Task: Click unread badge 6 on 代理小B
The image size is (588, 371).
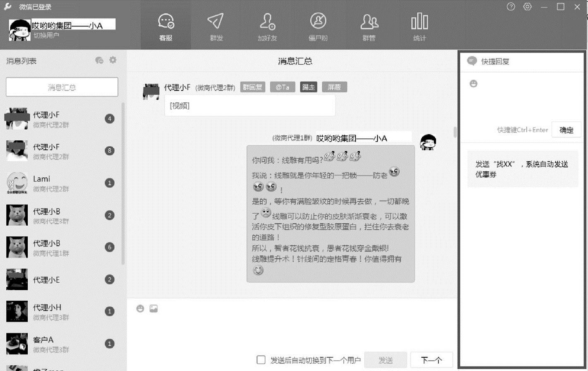Action: coord(110,247)
